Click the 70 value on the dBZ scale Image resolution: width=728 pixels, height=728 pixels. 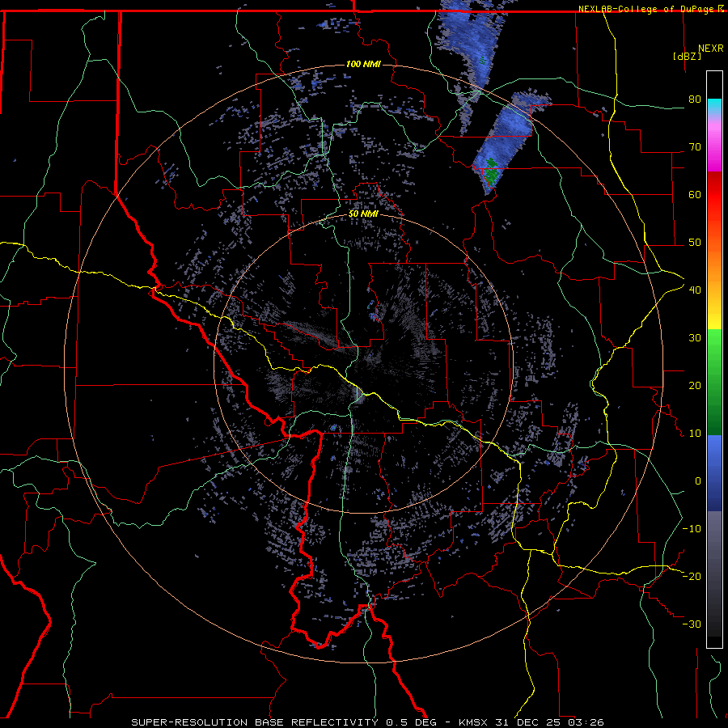click(695, 146)
